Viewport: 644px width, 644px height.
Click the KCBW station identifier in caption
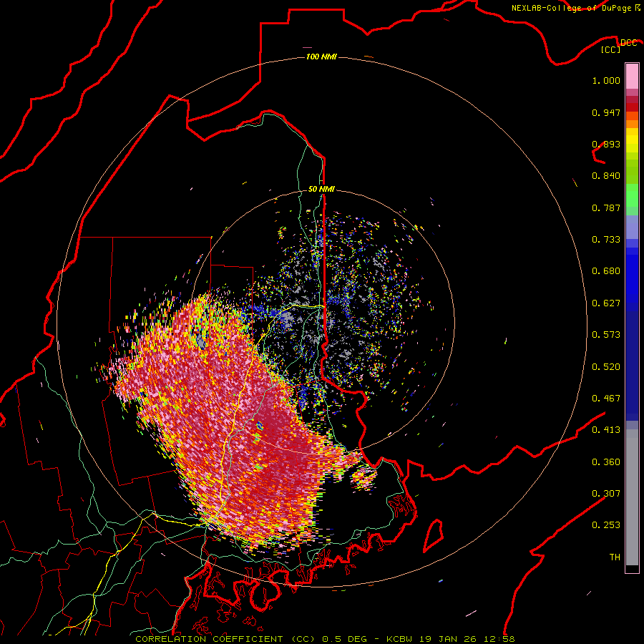coord(401,639)
